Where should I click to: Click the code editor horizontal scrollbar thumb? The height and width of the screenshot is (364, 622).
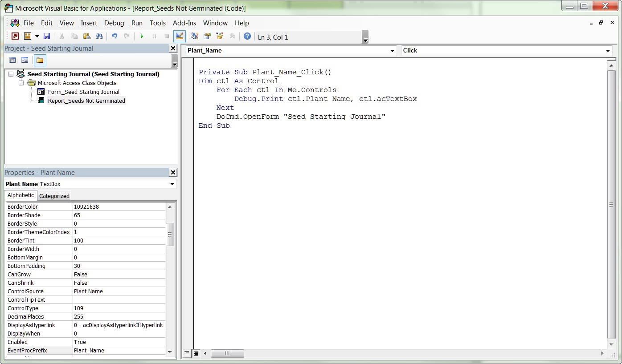tap(227, 353)
